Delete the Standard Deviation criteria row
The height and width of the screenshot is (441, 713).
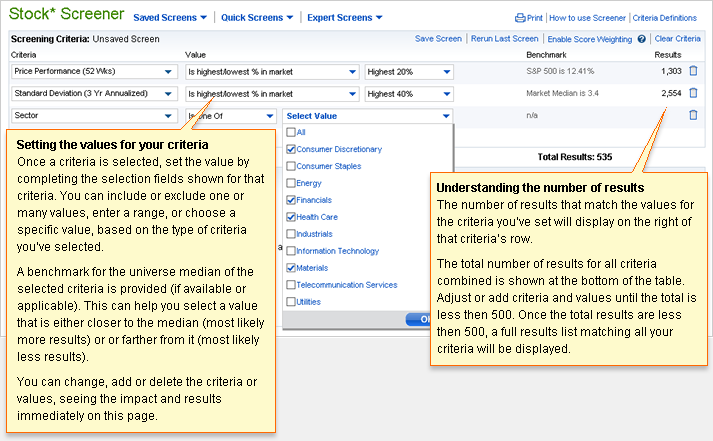coord(694,94)
